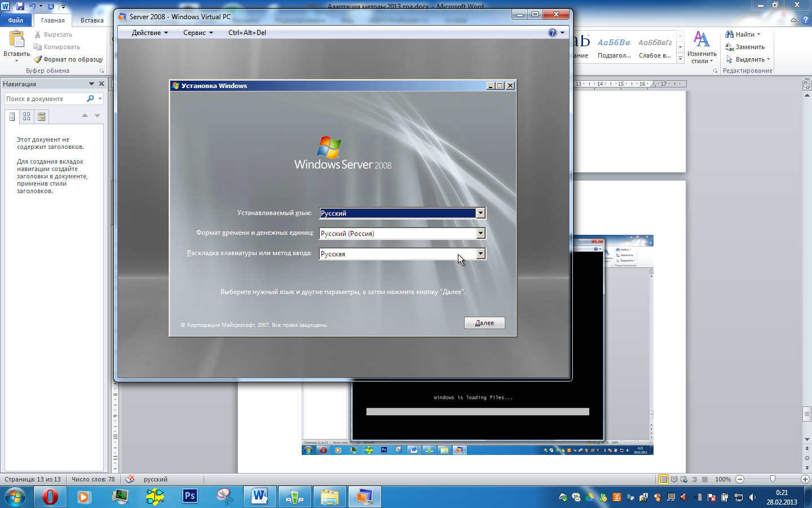Collapse the ribbon with the caret icon

click(793, 20)
